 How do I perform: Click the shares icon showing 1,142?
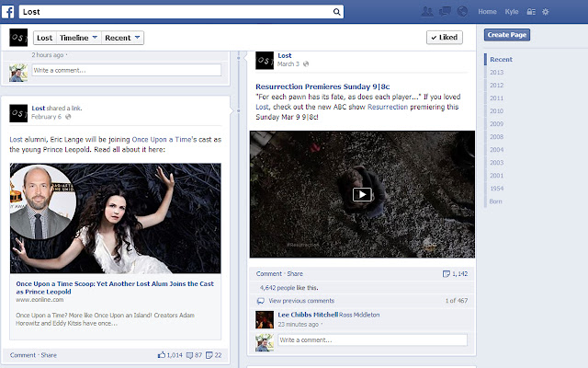(447, 274)
